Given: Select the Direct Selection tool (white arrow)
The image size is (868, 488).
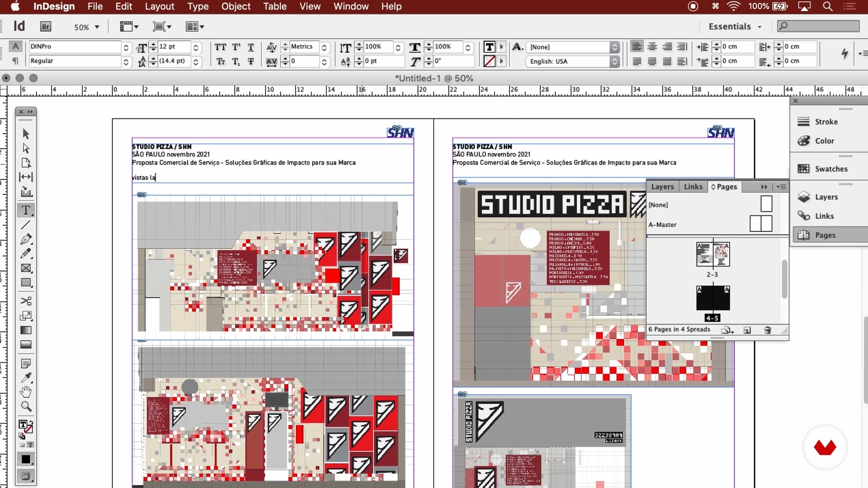Looking at the screenshot, I should tap(26, 148).
